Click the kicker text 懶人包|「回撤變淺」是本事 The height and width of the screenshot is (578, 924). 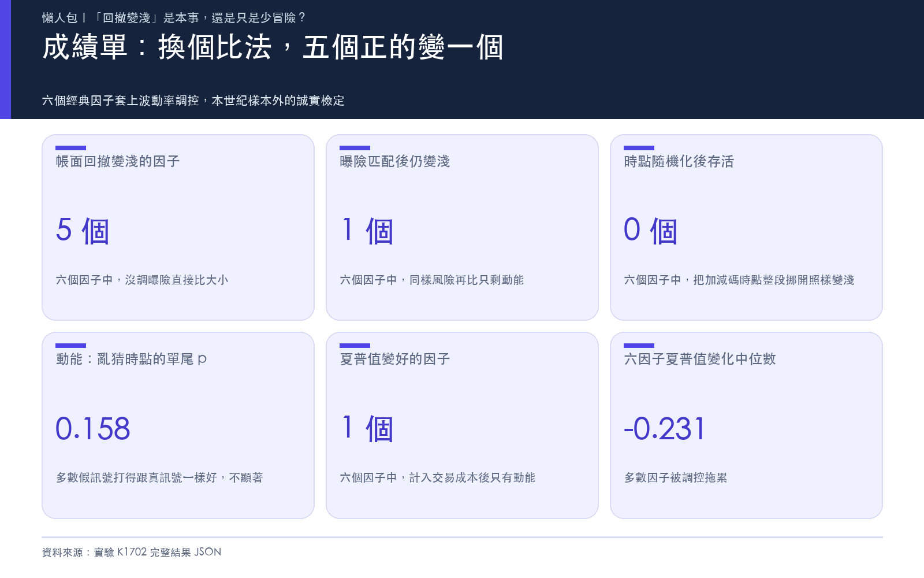click(120, 18)
